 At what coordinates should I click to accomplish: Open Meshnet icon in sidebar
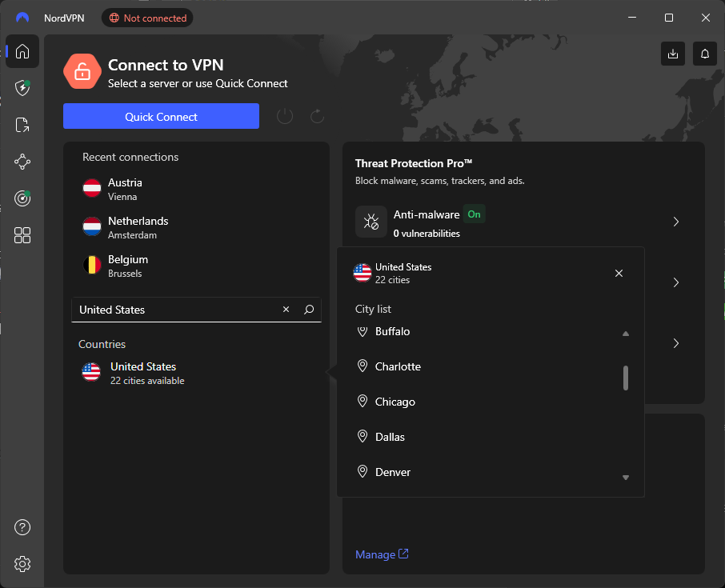point(22,162)
